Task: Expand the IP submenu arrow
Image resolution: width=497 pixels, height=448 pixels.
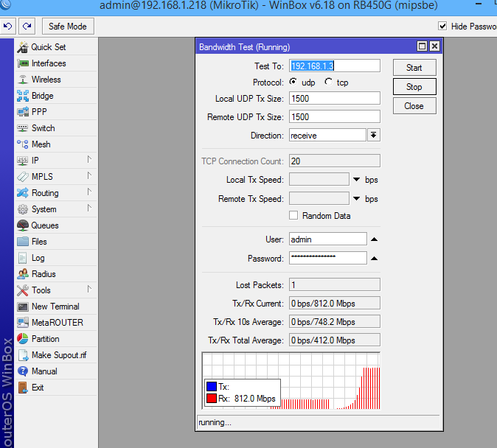Action: pos(89,159)
